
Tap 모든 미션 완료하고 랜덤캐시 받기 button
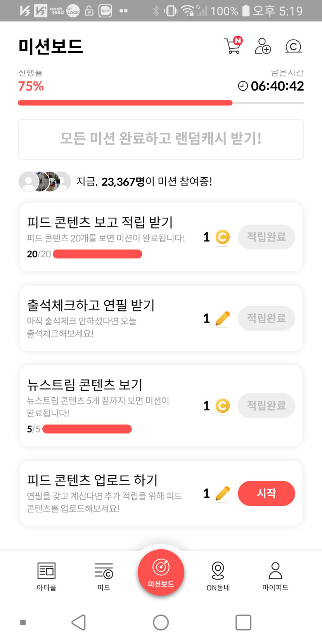161,139
